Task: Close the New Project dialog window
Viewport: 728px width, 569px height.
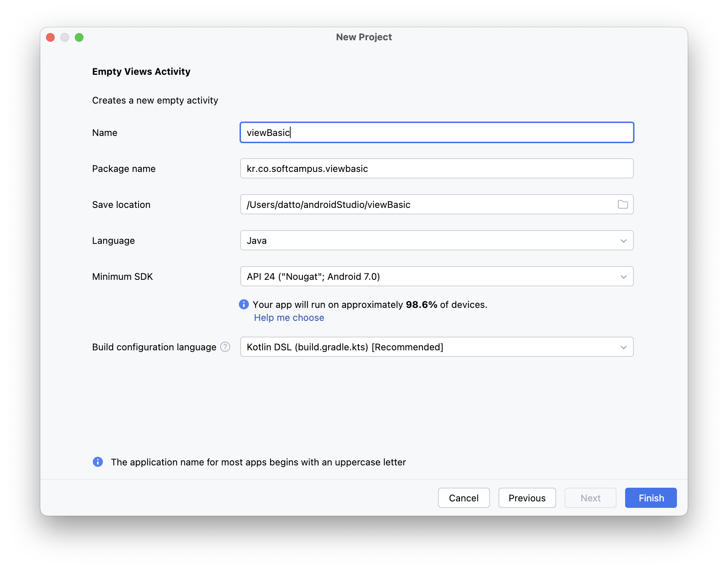Action: [50, 37]
